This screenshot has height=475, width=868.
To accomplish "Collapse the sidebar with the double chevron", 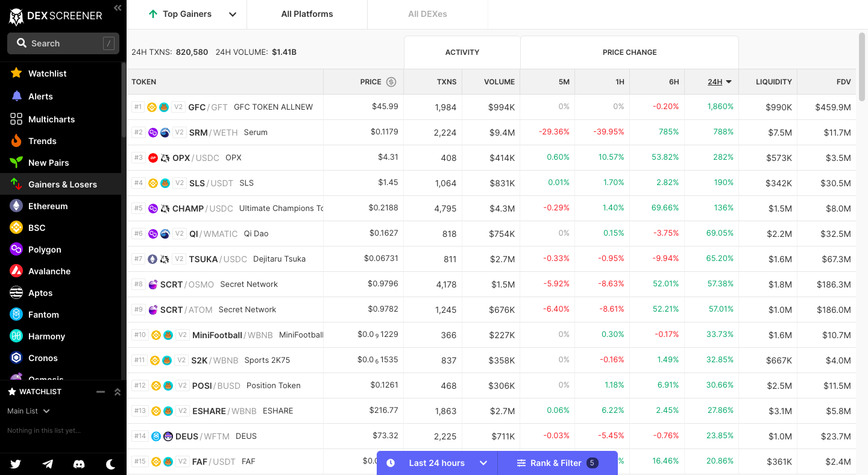I will tap(118, 8).
